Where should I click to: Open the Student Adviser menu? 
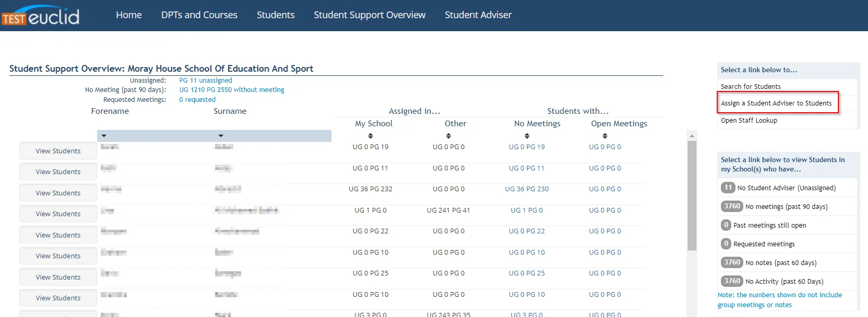(478, 15)
